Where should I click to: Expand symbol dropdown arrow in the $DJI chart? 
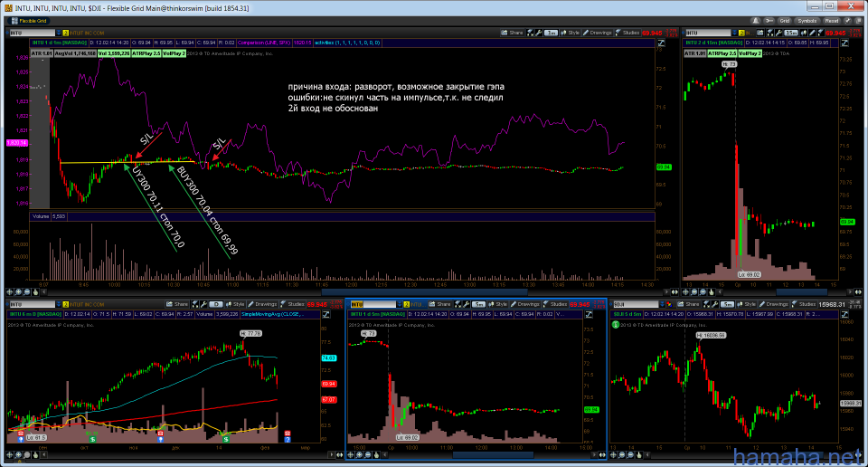point(662,304)
